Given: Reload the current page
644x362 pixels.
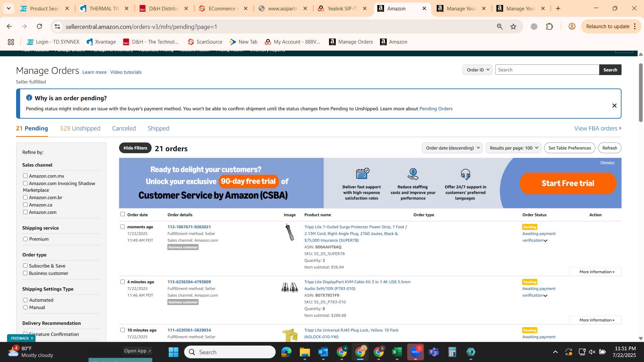Looking at the screenshot, I should tap(39, 26).
